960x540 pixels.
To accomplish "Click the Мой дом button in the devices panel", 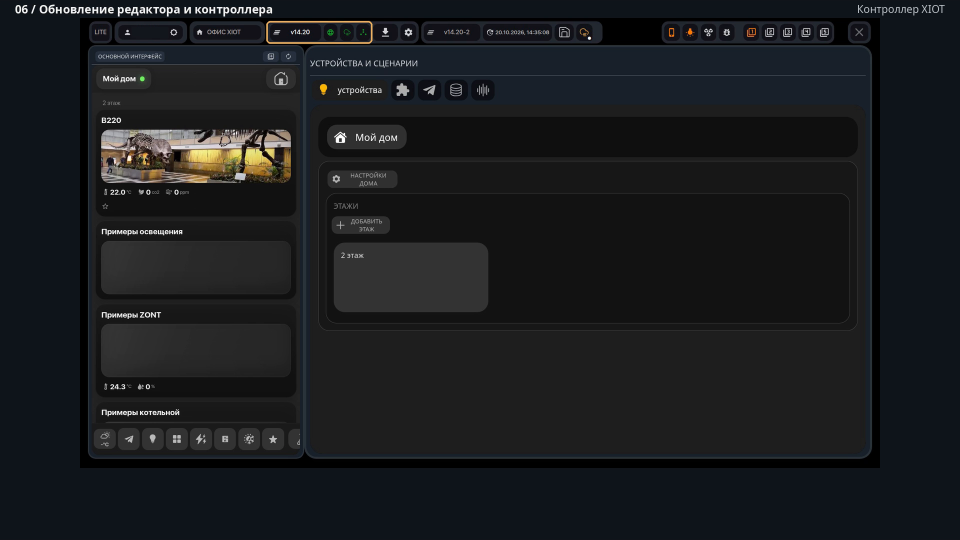I will 367,137.
